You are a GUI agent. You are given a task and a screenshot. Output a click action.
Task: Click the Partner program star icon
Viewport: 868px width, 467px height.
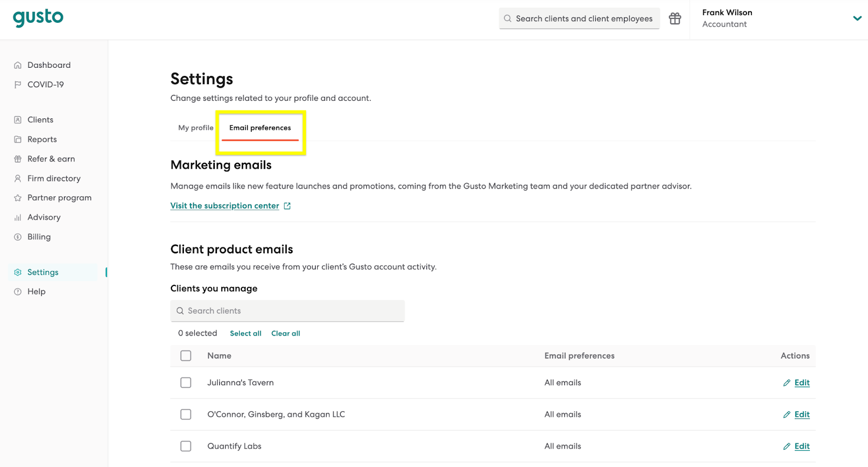[x=18, y=198]
